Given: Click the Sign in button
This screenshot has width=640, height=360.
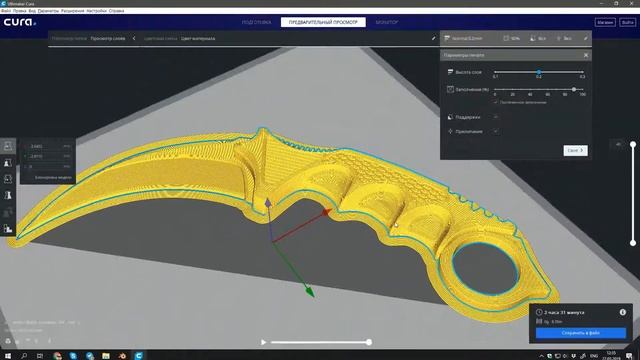Looking at the screenshot, I should point(627,22).
